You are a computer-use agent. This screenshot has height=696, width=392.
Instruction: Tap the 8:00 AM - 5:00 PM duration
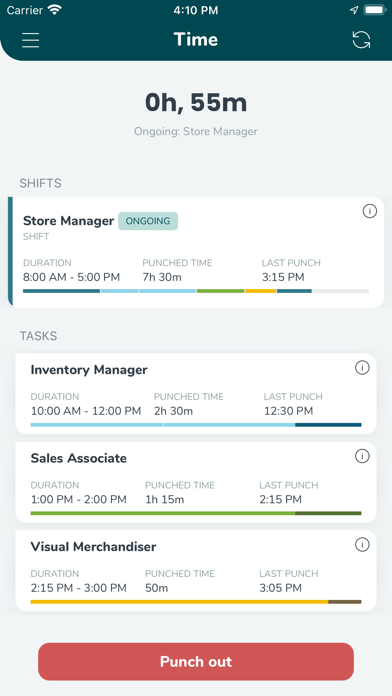pyautogui.click(x=71, y=277)
